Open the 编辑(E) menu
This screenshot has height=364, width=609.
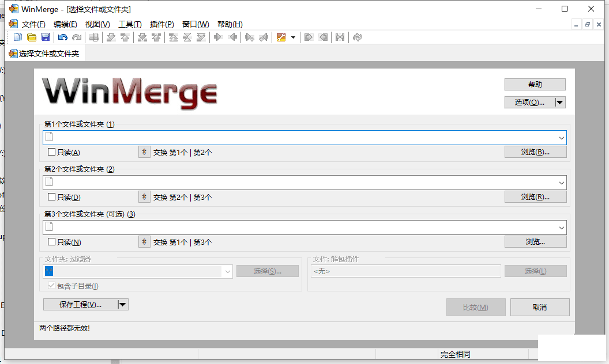click(65, 24)
